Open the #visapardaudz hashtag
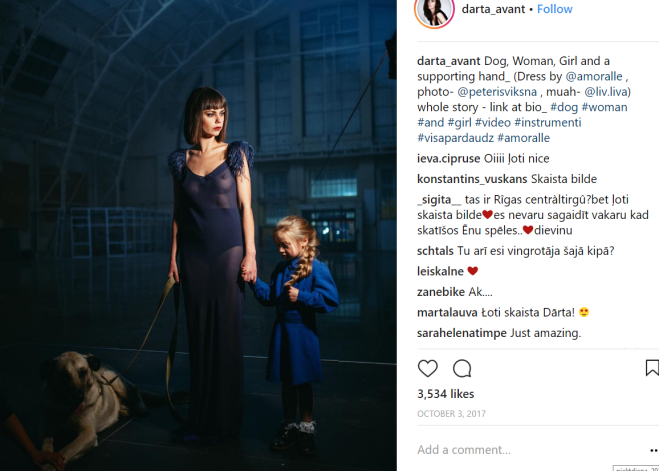 [455, 138]
